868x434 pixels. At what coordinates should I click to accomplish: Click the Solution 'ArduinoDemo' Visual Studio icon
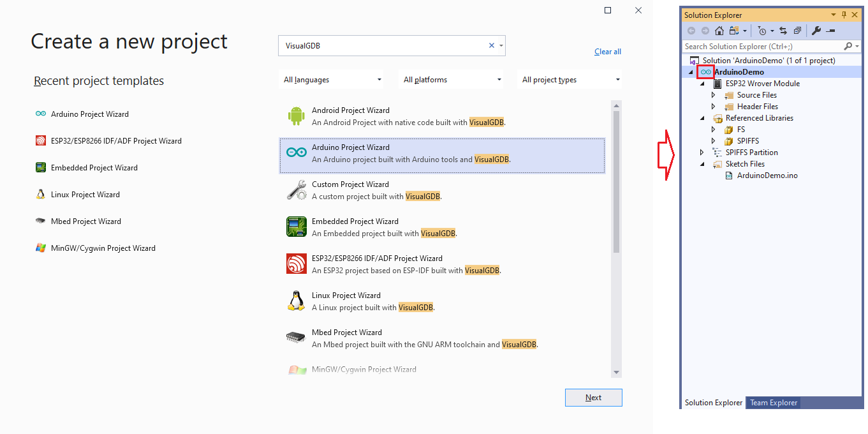[695, 61]
